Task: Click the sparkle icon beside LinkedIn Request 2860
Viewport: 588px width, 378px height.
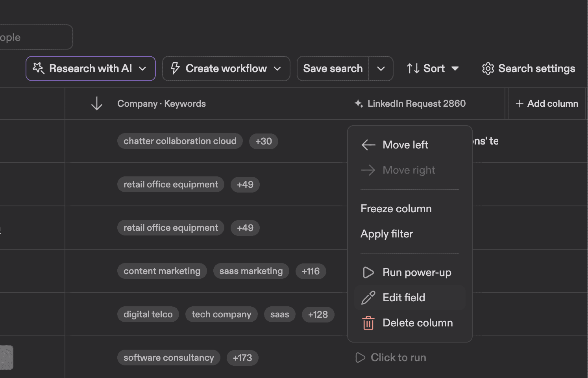Action: click(359, 104)
